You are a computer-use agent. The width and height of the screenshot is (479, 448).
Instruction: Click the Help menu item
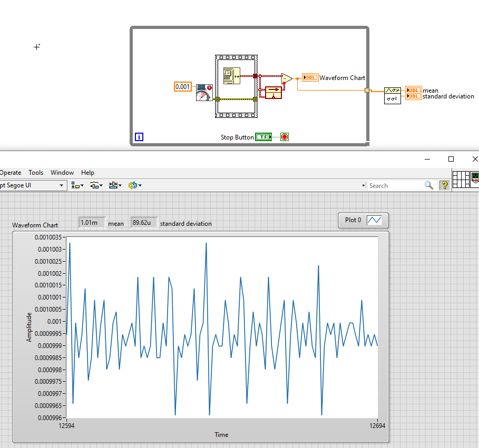(87, 172)
